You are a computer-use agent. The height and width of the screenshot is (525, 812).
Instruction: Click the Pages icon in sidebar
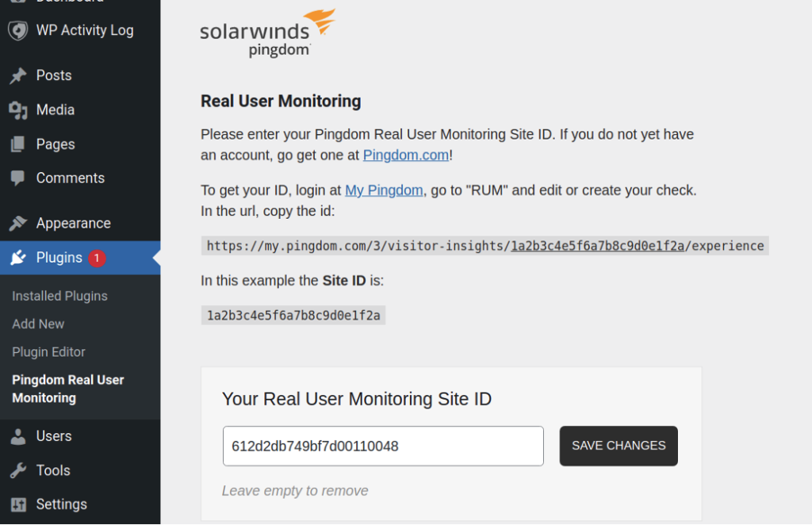[x=18, y=144]
